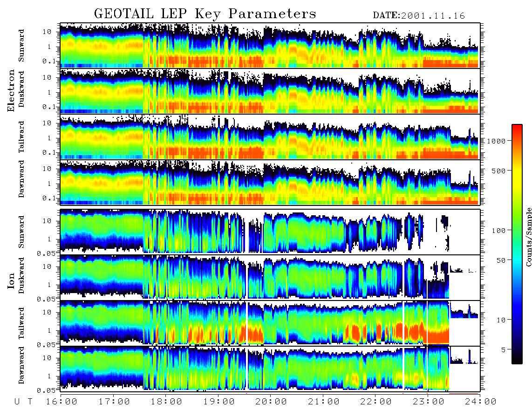Click the rainbow color scale bar
The image size is (532, 410).
[517, 244]
